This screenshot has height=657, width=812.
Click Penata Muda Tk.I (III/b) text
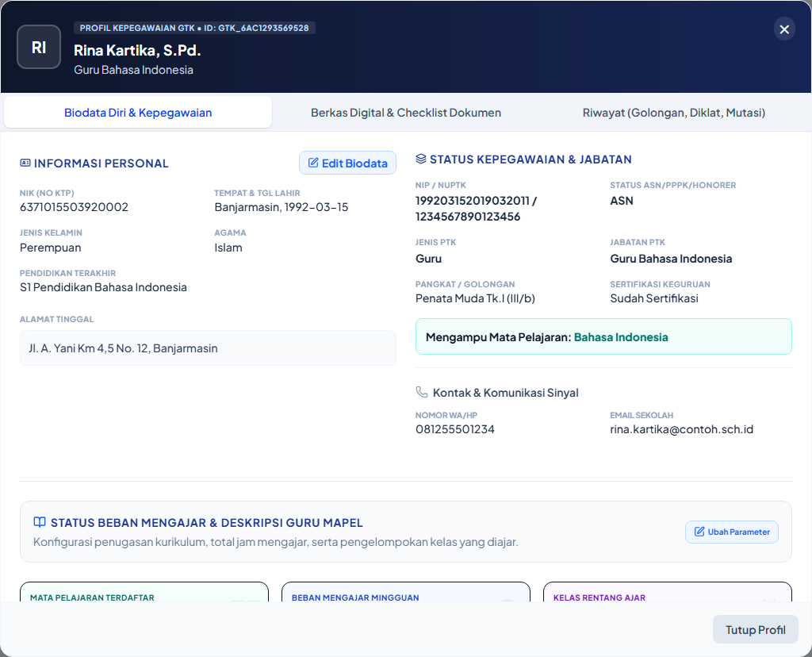pyautogui.click(x=475, y=298)
